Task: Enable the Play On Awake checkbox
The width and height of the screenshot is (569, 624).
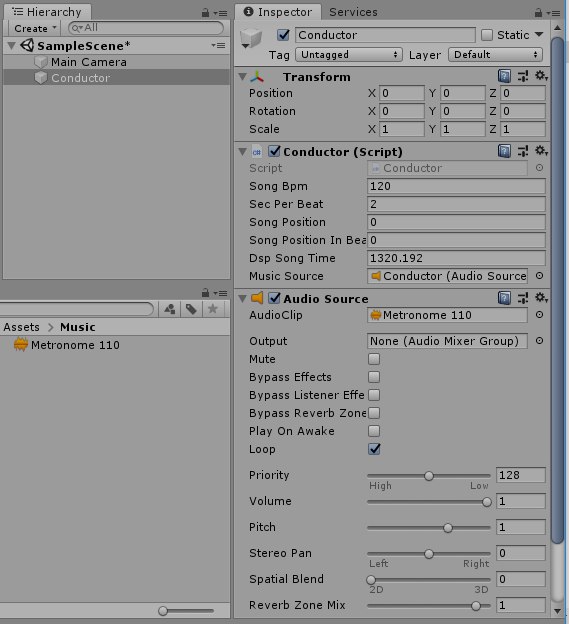Action: [374, 431]
